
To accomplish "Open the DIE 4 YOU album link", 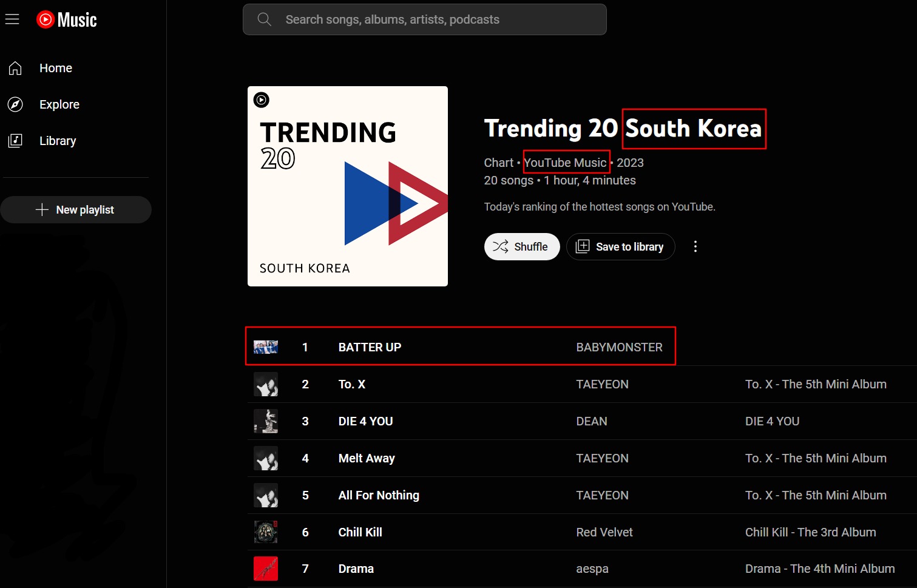I will pyautogui.click(x=772, y=421).
